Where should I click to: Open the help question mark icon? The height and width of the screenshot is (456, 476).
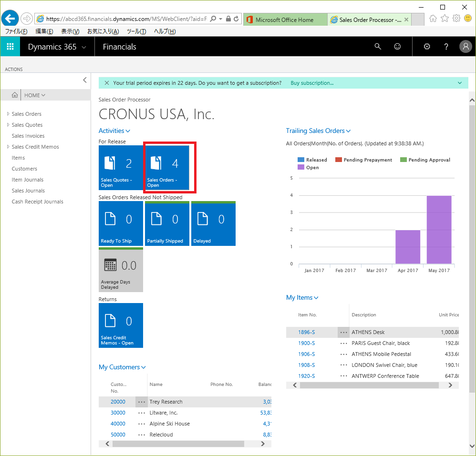point(446,46)
